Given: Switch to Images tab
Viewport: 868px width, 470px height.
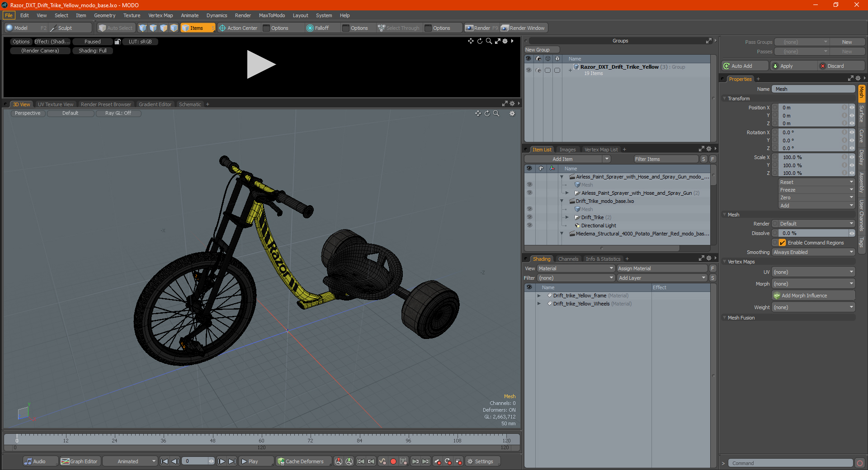Looking at the screenshot, I should coord(567,150).
